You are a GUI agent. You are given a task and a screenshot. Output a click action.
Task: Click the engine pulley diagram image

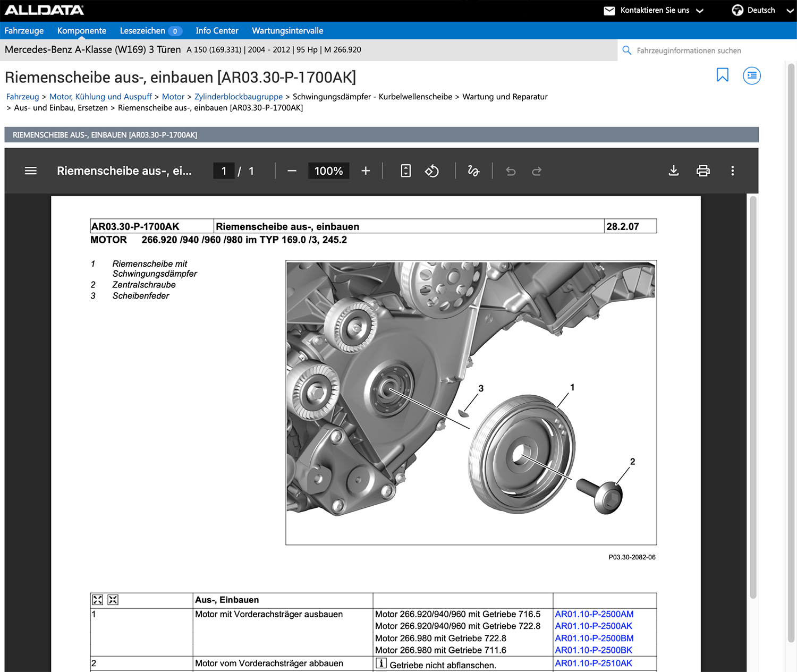click(x=471, y=402)
